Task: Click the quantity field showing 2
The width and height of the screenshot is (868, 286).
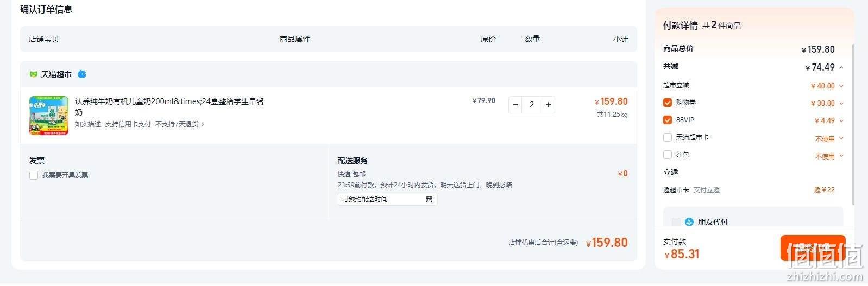Action: tap(532, 105)
